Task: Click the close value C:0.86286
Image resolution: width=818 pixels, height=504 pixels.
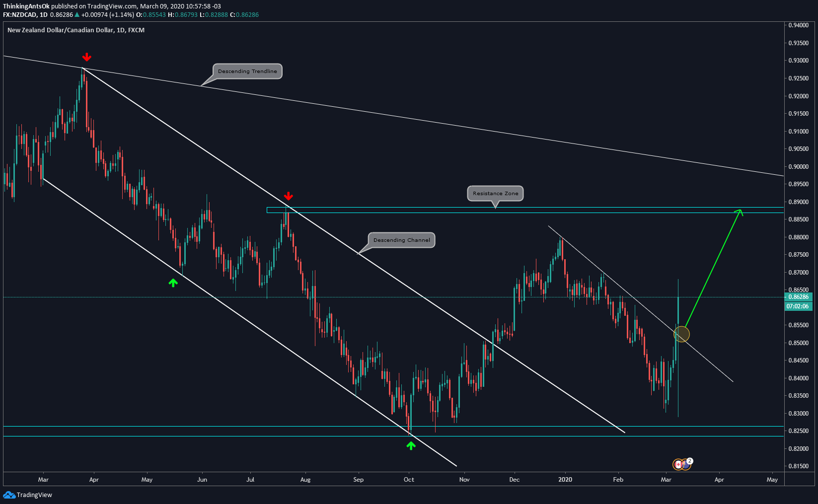Action: (x=244, y=15)
